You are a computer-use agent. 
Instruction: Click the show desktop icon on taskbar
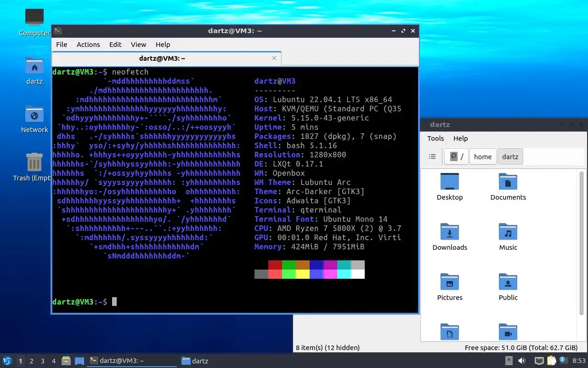pyautogui.click(x=79, y=361)
